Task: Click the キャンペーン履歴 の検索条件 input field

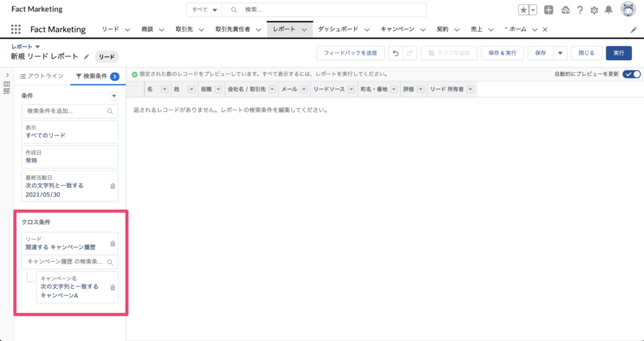Action: 70,262
